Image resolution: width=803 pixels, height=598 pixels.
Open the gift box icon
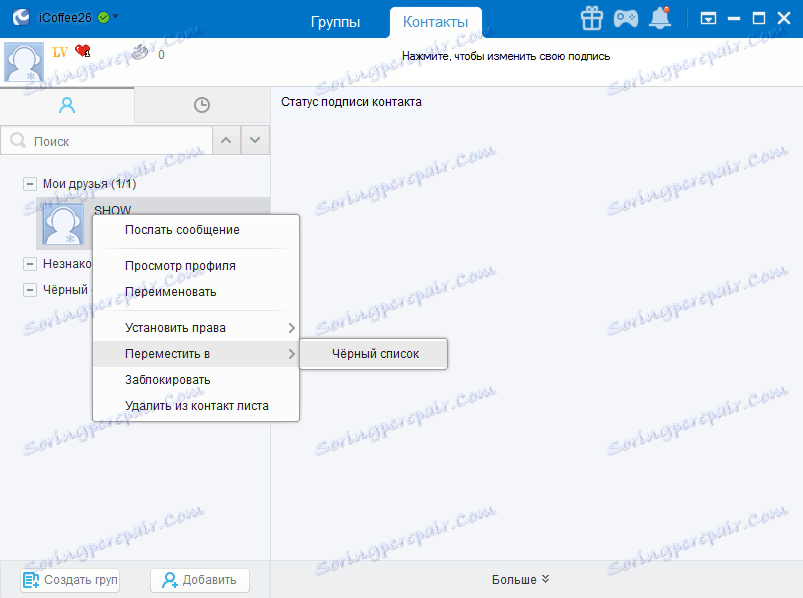pos(591,18)
